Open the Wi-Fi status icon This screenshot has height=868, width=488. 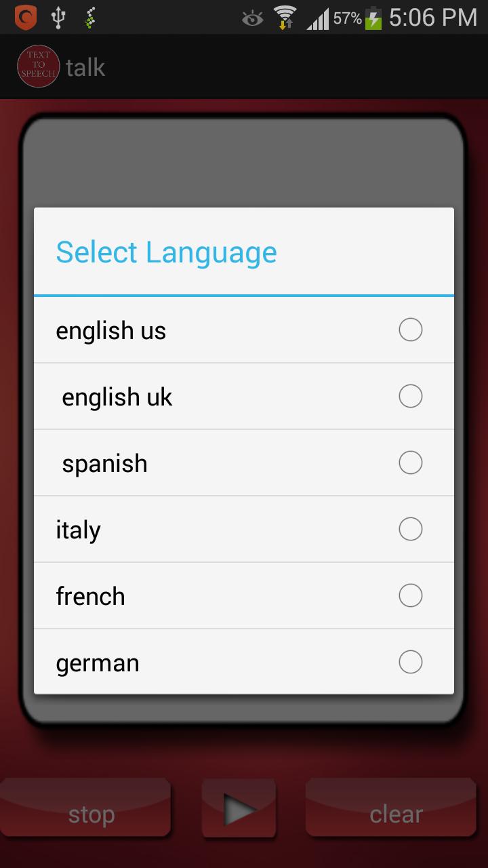[285, 16]
